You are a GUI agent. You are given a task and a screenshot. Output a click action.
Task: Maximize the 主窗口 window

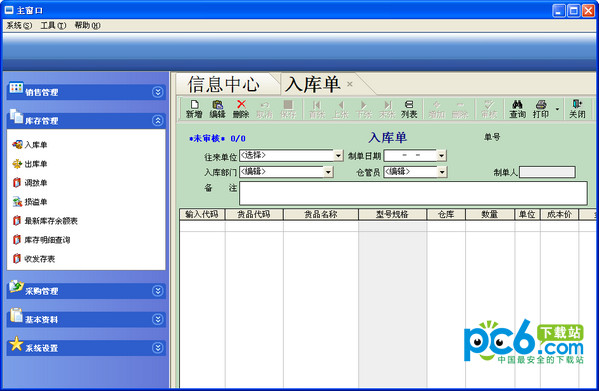[x=573, y=10]
